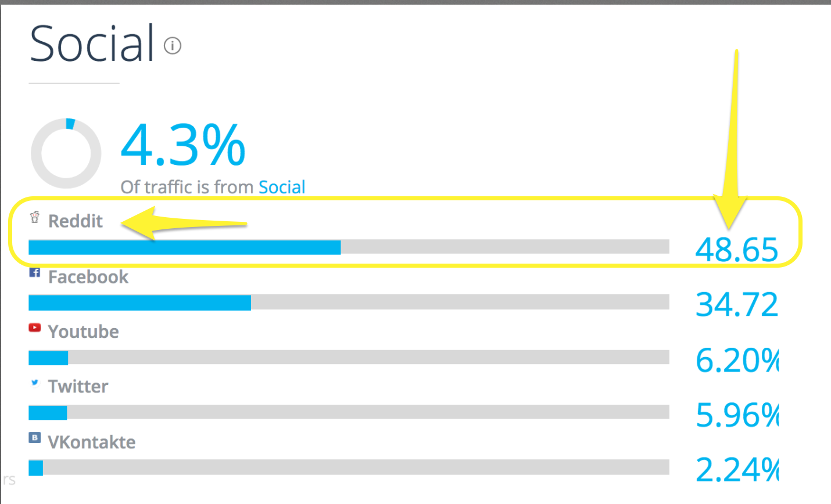The height and width of the screenshot is (504, 831).
Task: Click the Twitter traffic progress bar
Action: point(349,412)
